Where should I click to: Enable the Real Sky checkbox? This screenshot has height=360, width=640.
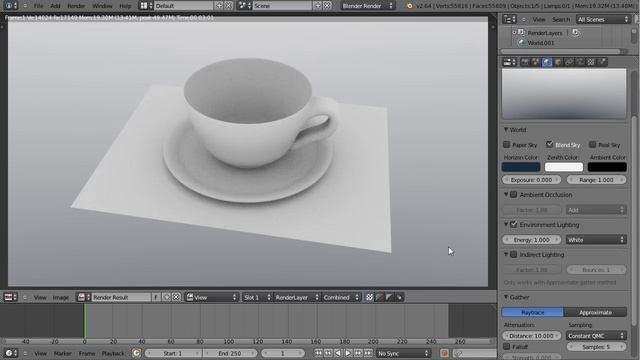(593, 144)
